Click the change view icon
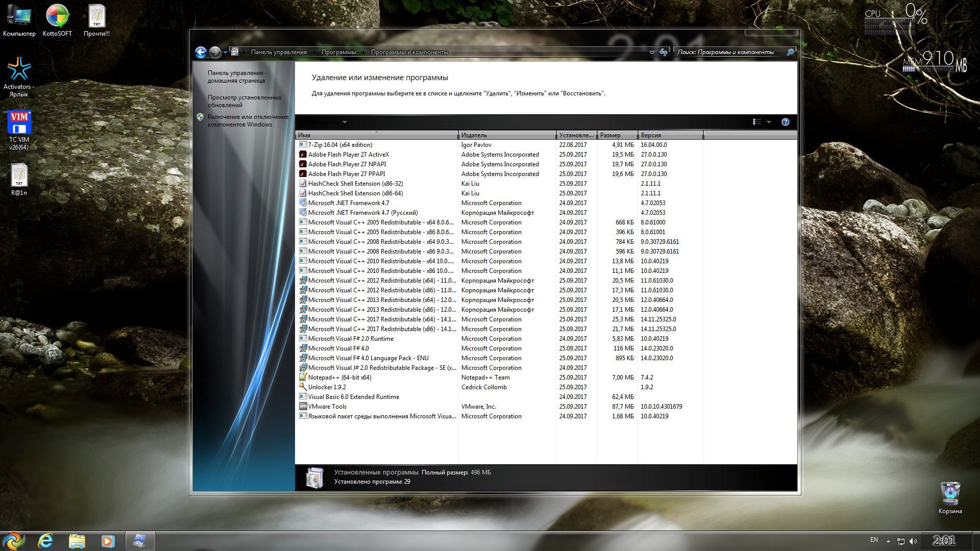This screenshot has height=551, width=980. [757, 122]
